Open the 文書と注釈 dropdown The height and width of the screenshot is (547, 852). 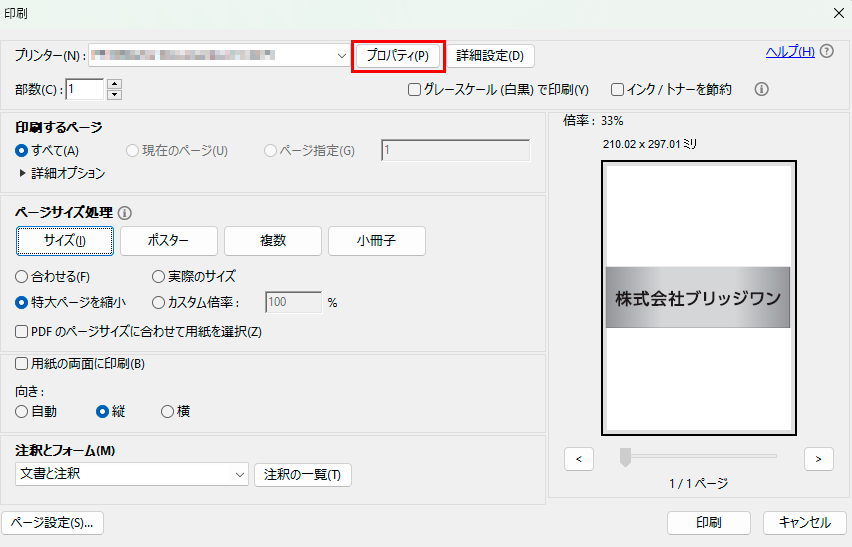(239, 474)
